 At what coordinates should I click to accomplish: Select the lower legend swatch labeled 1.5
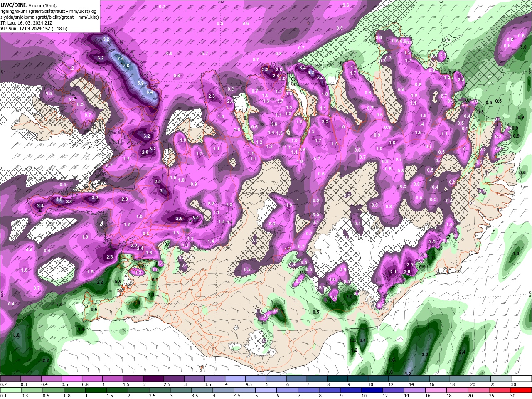117,390
